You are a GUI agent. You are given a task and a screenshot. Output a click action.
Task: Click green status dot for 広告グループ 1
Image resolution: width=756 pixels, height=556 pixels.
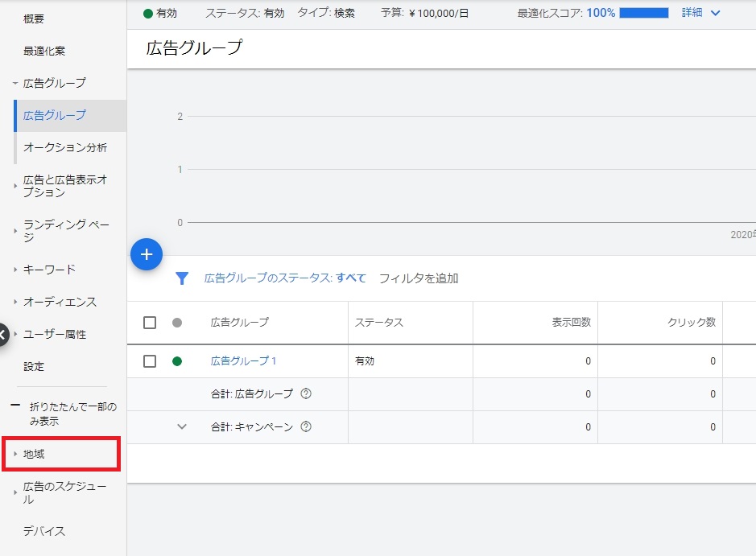click(177, 361)
